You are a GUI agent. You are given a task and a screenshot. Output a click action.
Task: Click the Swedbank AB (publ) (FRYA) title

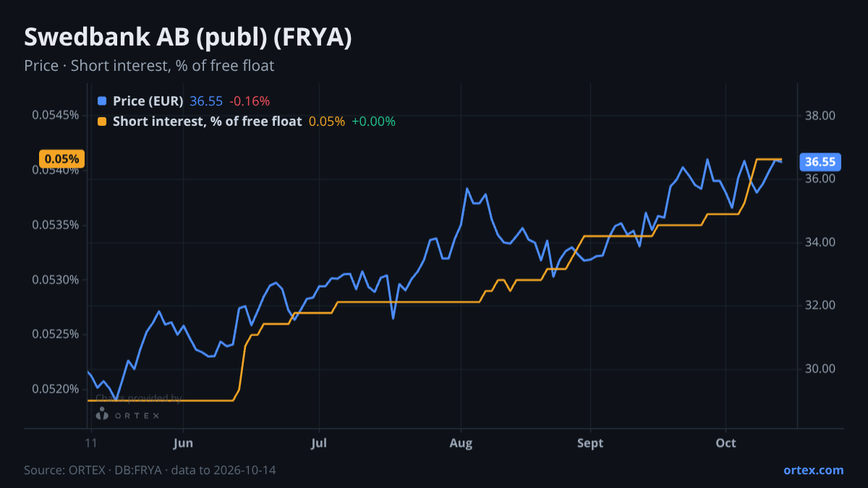pyautogui.click(x=188, y=38)
